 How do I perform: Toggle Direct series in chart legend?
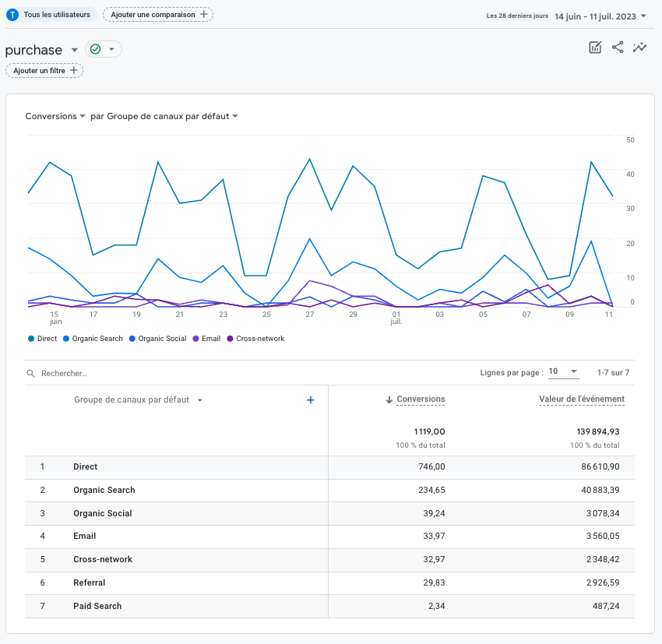point(42,339)
